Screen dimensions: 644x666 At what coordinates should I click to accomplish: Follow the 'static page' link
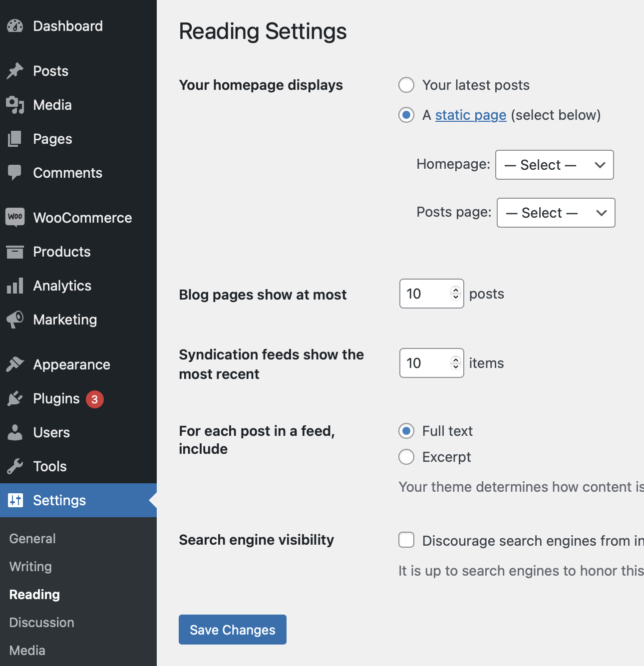pos(471,115)
